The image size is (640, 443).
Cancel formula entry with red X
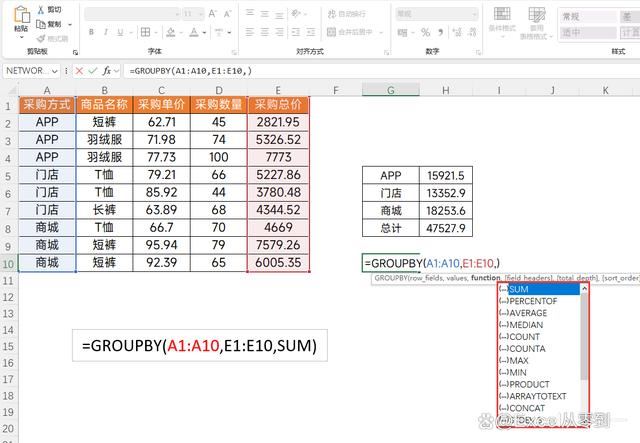79,71
